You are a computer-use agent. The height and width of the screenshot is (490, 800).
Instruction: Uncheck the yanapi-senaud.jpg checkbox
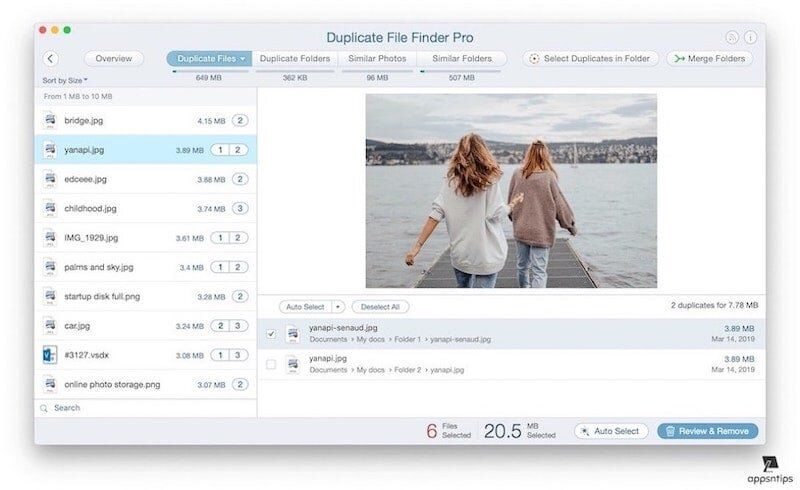tap(271, 334)
